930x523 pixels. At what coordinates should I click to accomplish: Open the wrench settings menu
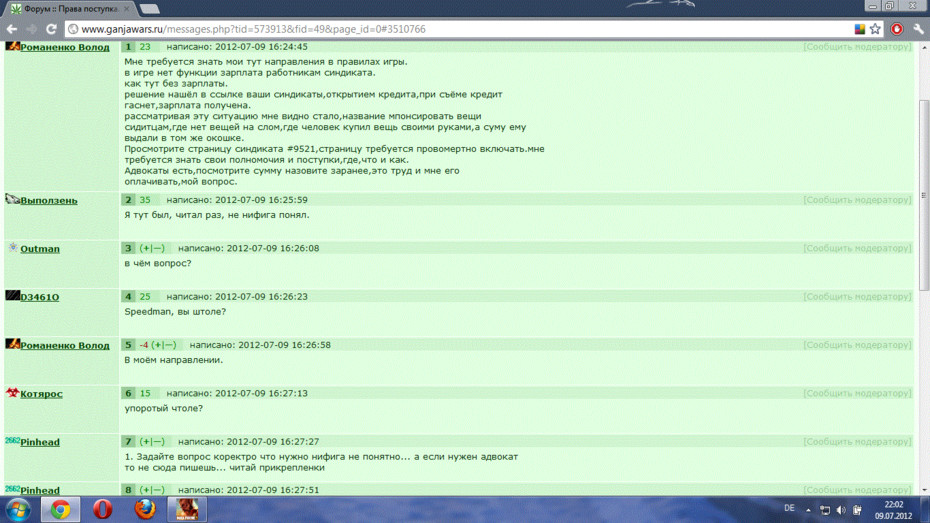click(x=918, y=29)
